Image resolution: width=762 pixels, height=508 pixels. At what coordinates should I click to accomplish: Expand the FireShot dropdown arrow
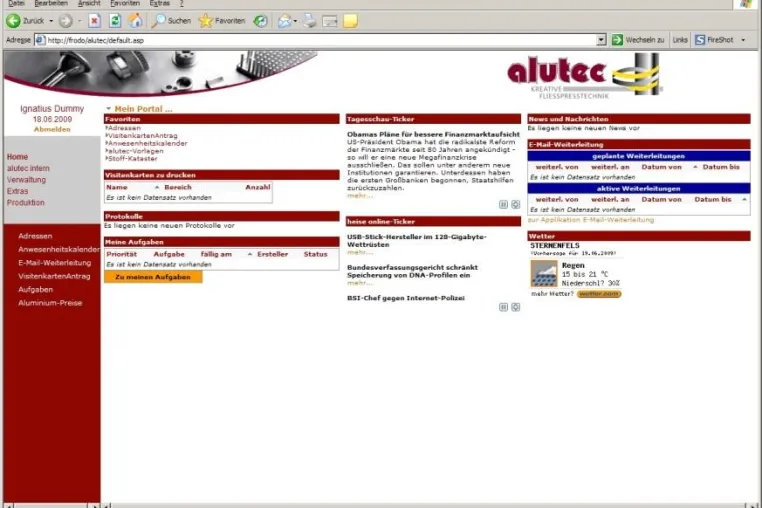743,40
